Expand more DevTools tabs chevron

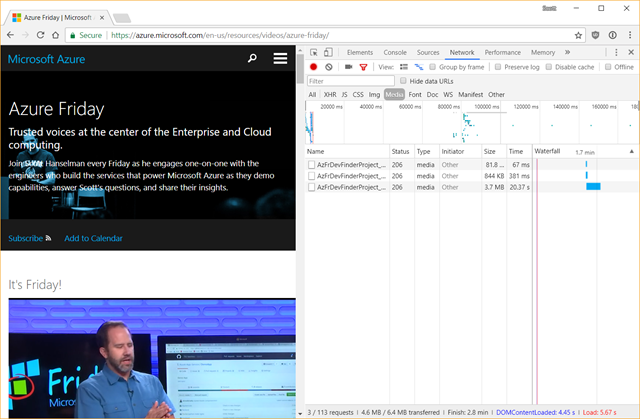click(567, 52)
